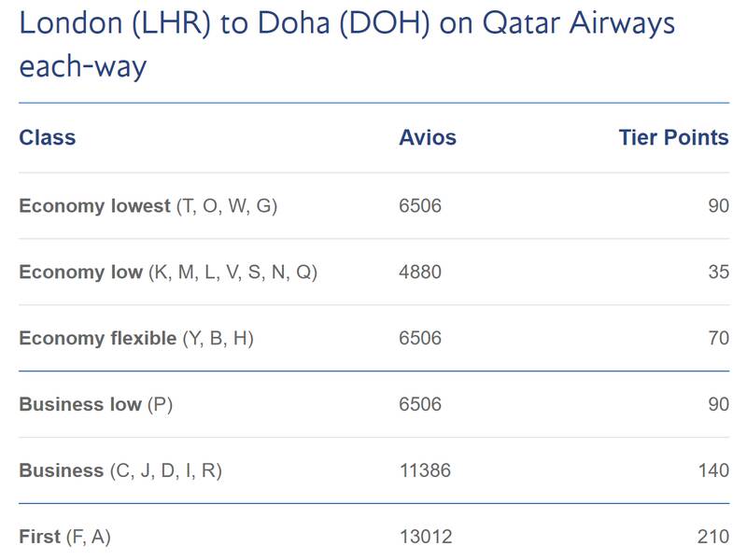Screen dimensions: 747x560
Task: Click the 35 tier points value
Action: pos(718,273)
